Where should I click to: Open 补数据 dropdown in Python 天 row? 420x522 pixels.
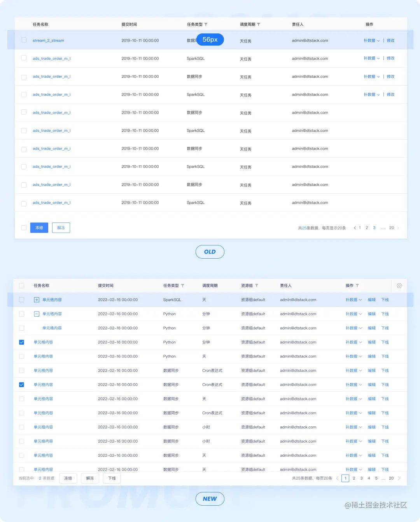(353, 356)
